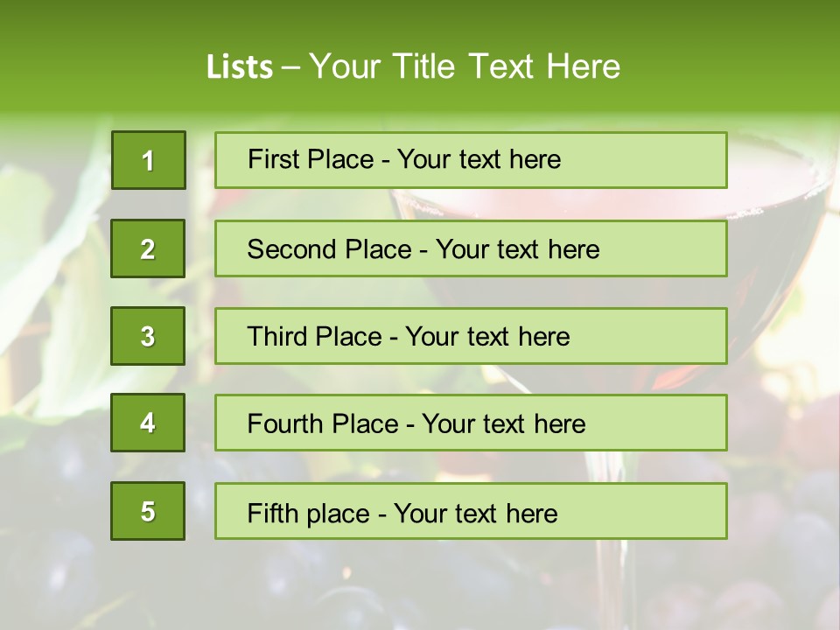Click 'Your text here' in Fifth place row
The image size is (840, 630).
coord(475,513)
